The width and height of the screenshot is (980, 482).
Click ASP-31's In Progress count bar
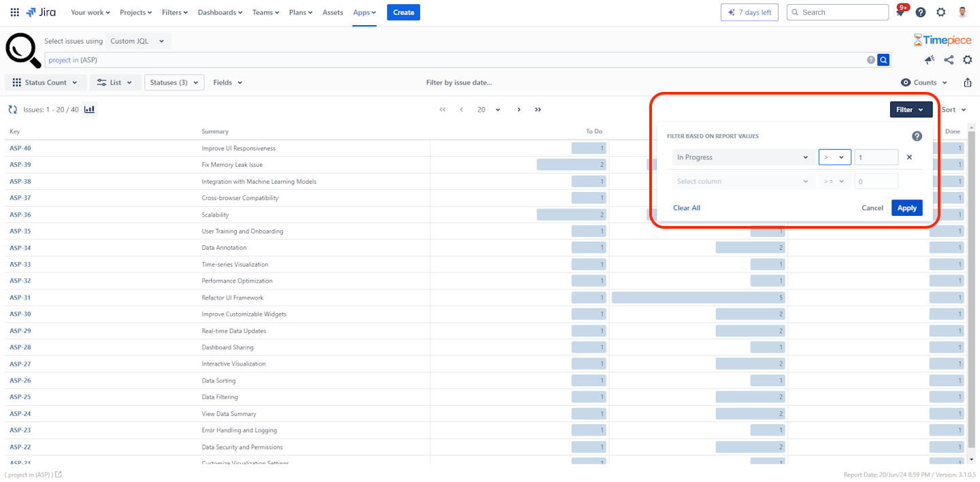click(697, 298)
